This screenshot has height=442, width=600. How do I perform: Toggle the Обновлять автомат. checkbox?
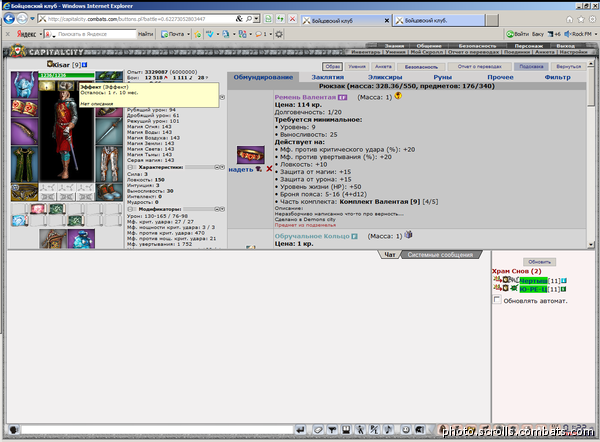coord(497,300)
